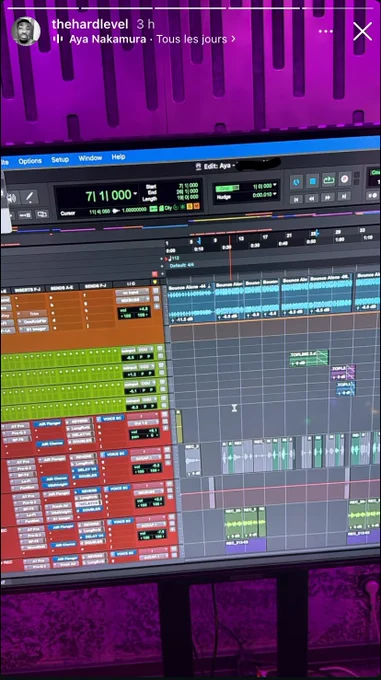Click the SENDS A-E column header
The height and width of the screenshot is (680, 381).
point(62,288)
